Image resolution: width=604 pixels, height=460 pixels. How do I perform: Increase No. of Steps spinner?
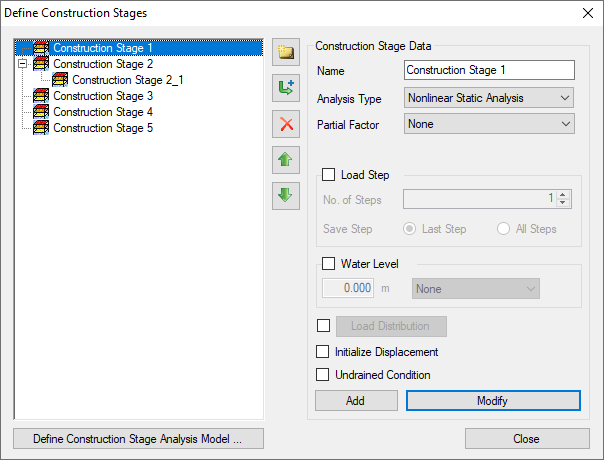pyautogui.click(x=563, y=195)
